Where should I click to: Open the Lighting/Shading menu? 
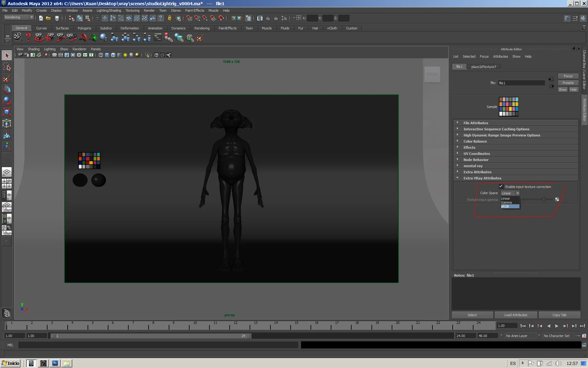pos(108,10)
